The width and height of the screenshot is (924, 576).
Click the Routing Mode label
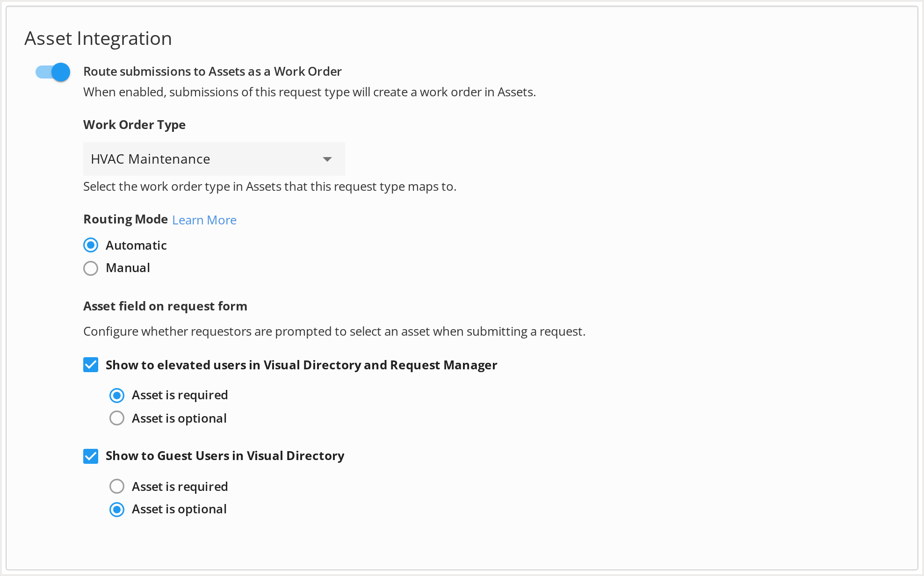pyautogui.click(x=125, y=219)
